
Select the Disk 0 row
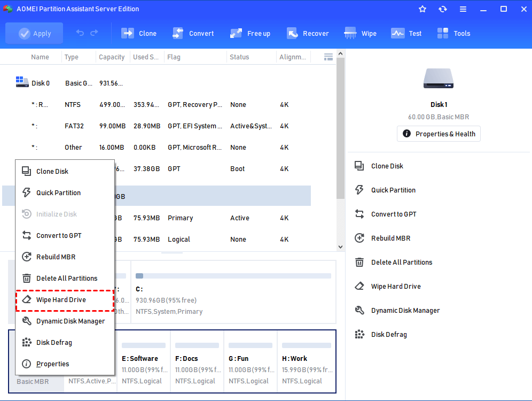[x=157, y=83]
